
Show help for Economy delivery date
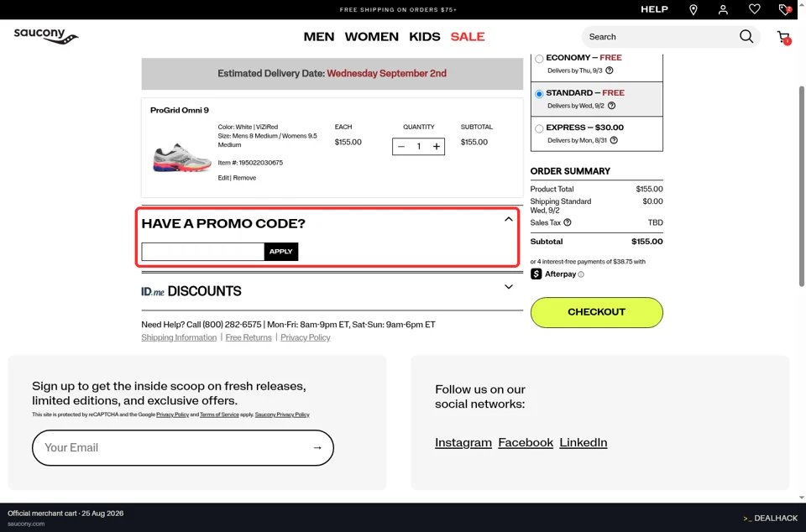[x=610, y=70]
